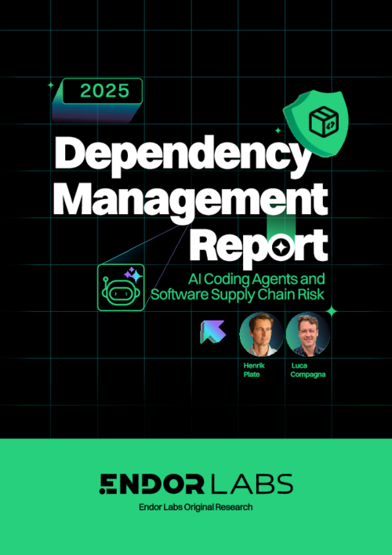Click the word "Dependency" in the title

click(183, 157)
